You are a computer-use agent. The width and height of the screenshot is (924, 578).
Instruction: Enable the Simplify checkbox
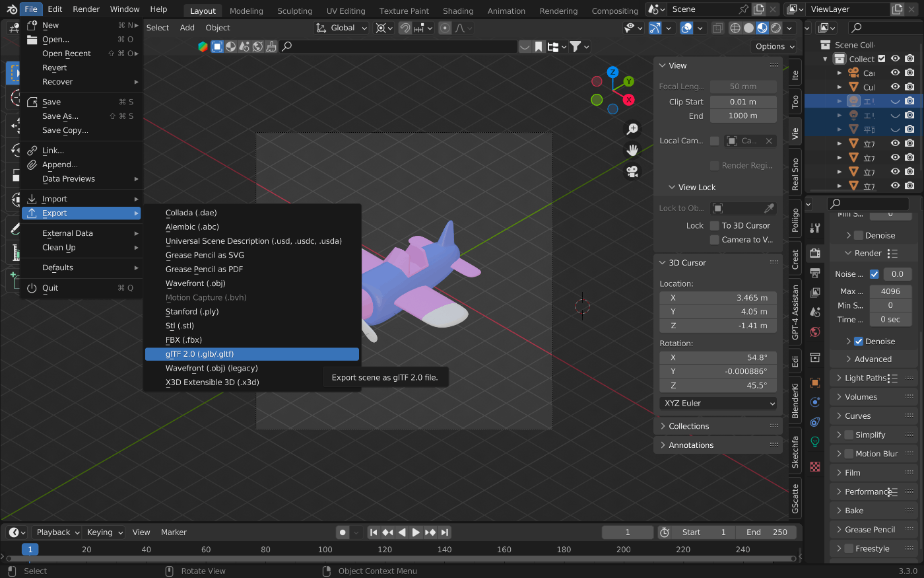point(849,435)
